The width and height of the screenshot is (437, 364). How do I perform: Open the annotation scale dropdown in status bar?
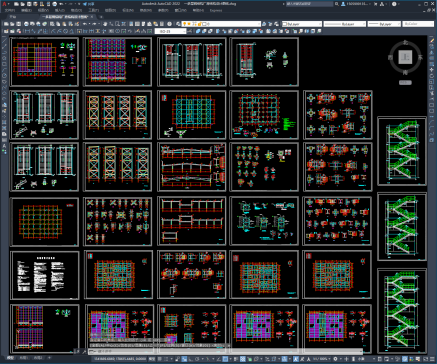pos(322,359)
